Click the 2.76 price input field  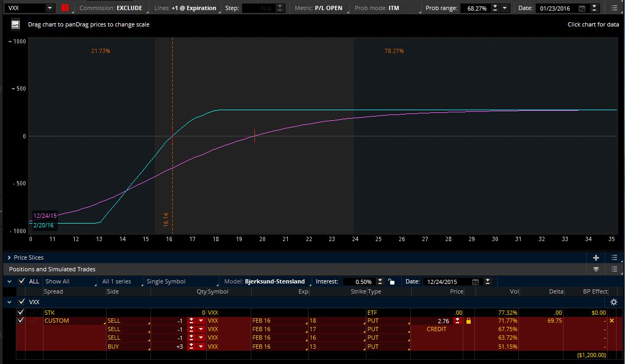[x=435, y=321]
